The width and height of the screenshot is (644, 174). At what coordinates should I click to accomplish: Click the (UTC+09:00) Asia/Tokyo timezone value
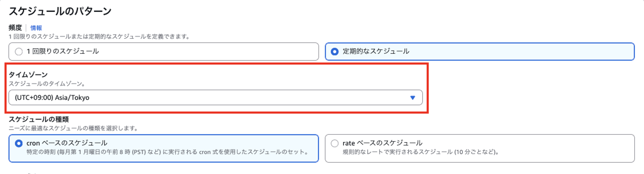52,98
